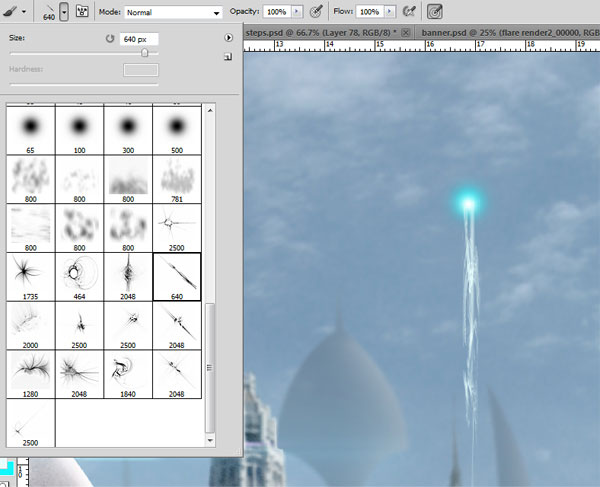Toggle tablet pressure for opacity

click(316, 11)
